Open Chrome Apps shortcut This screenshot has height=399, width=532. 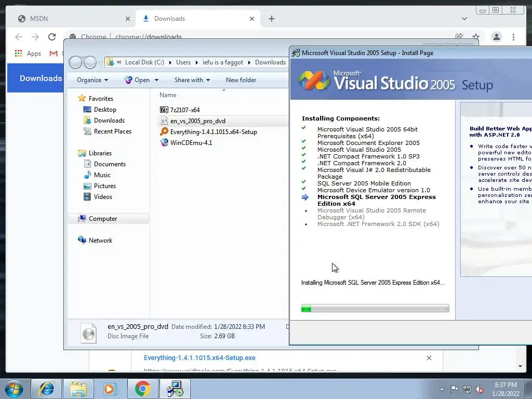pyautogui.click(x=28, y=54)
